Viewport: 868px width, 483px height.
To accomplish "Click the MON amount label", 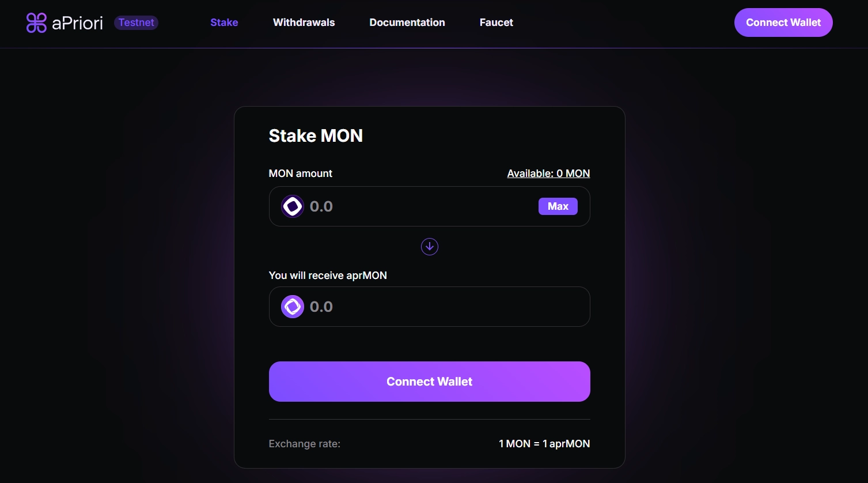I will coord(300,173).
